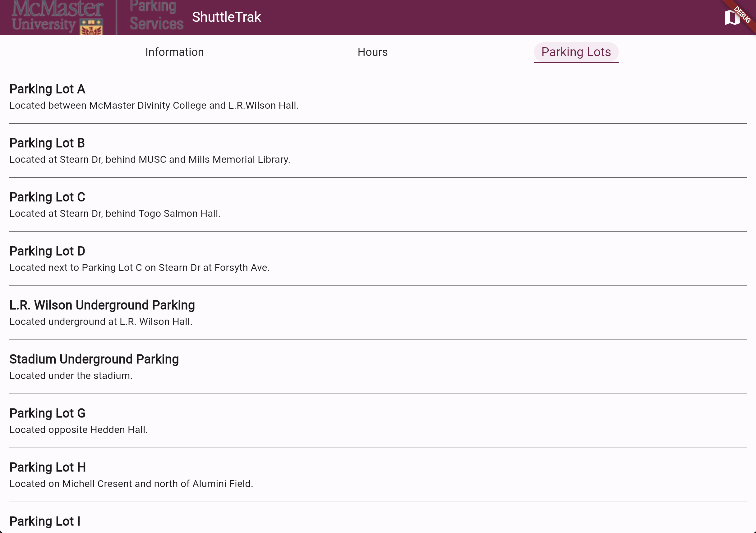Select L.R. Wilson Underground Parking
This screenshot has height=533, width=756.
point(102,305)
